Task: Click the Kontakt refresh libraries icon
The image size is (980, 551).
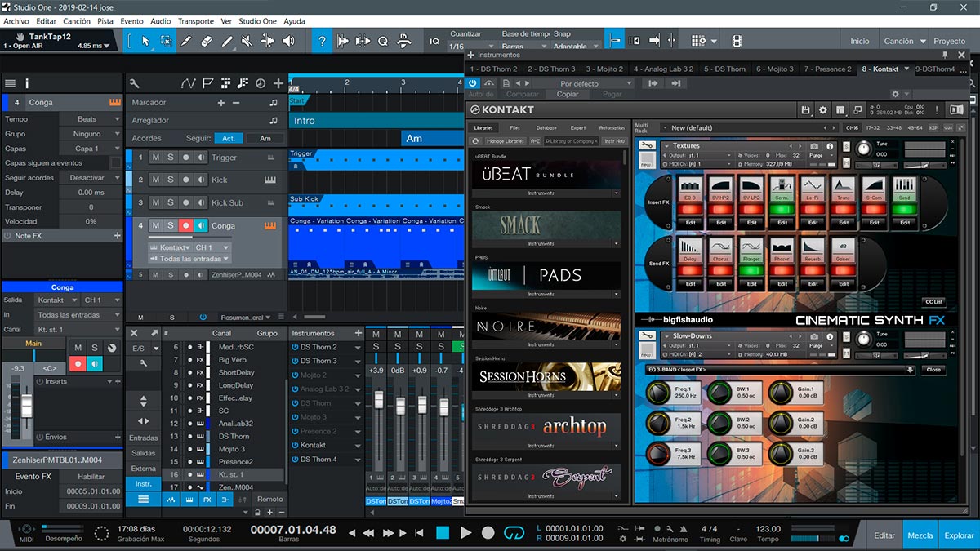Action: tap(476, 141)
